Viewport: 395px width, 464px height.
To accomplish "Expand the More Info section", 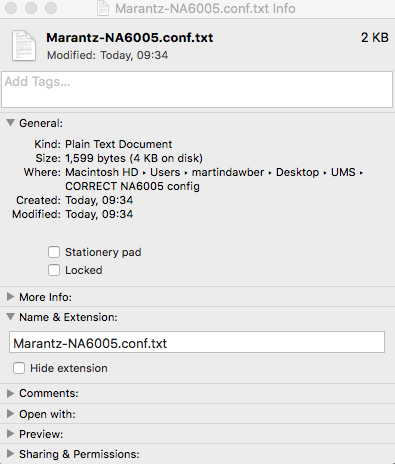I will (x=10, y=297).
